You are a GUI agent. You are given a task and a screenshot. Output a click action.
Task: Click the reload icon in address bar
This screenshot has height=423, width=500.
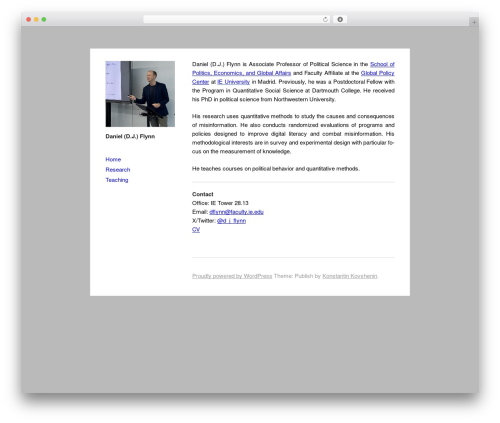(325, 19)
